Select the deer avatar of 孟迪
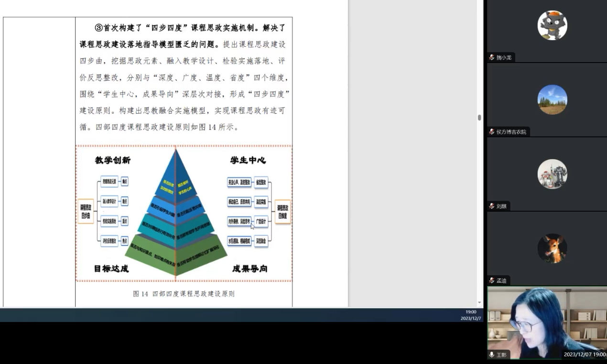 coord(552,248)
